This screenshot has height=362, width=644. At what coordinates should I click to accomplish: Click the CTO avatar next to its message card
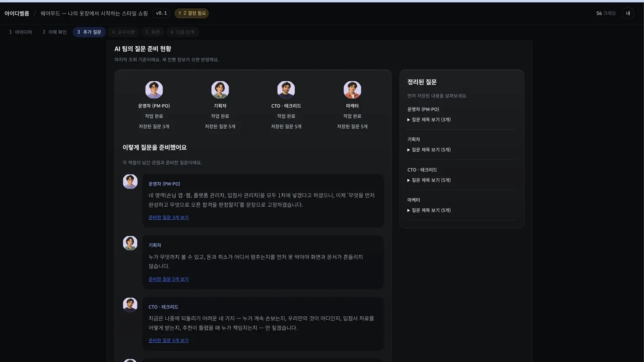point(130,305)
